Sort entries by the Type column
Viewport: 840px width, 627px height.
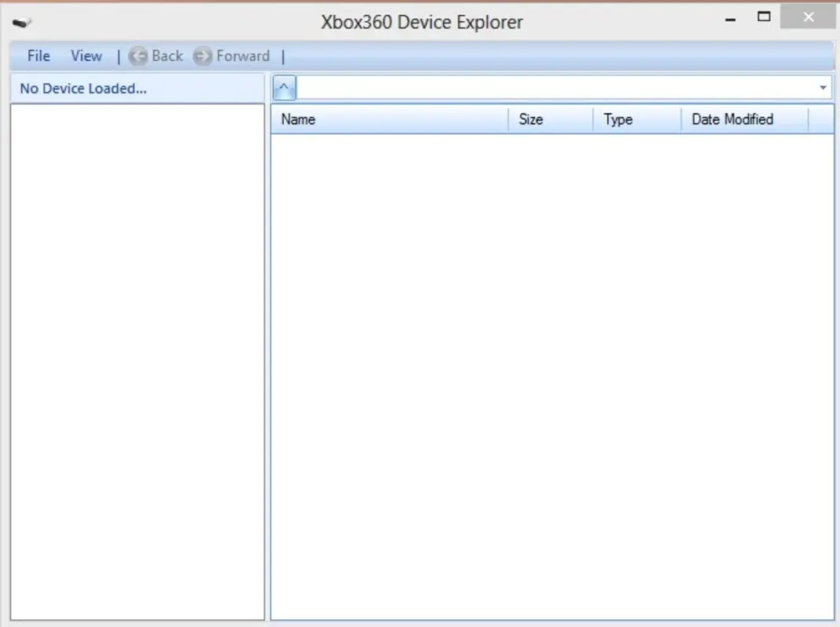coord(618,119)
